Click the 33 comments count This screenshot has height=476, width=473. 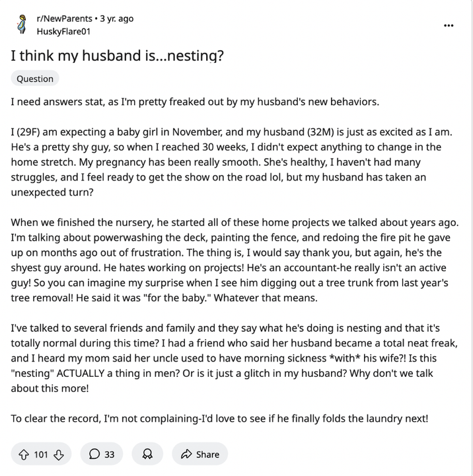pyautogui.click(x=109, y=454)
